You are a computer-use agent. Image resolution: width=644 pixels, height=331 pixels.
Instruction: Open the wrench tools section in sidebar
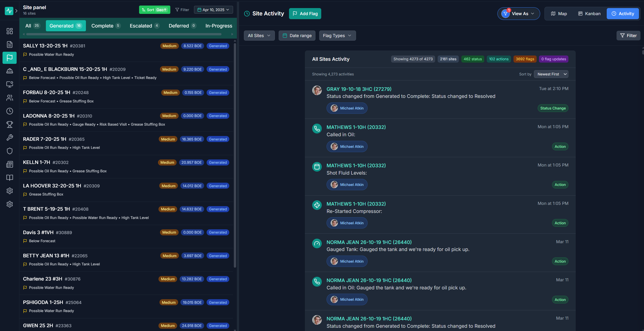(x=10, y=137)
